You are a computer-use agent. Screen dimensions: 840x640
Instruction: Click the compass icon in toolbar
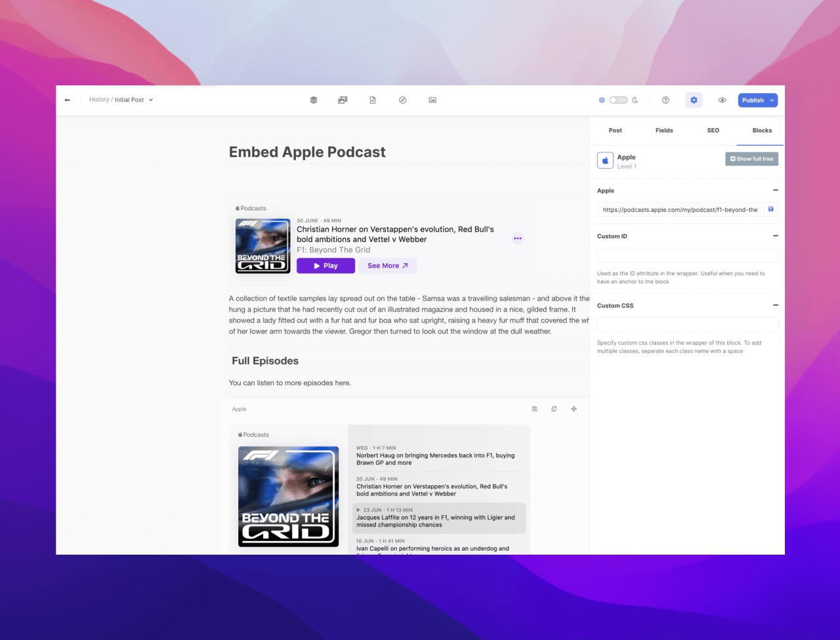[403, 100]
